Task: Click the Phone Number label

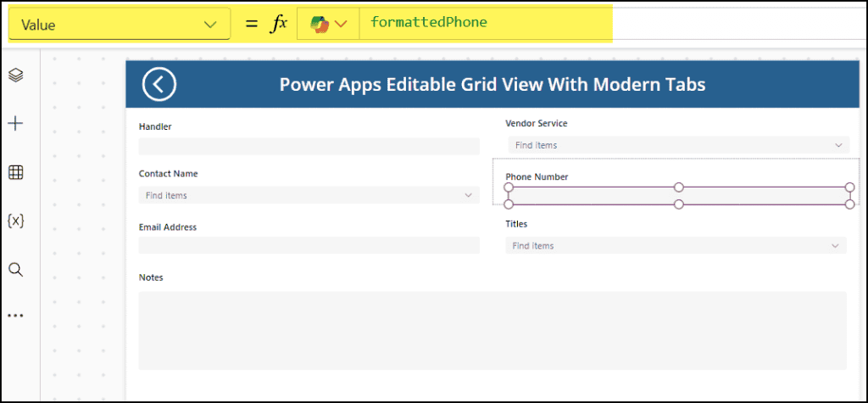Action: click(537, 176)
